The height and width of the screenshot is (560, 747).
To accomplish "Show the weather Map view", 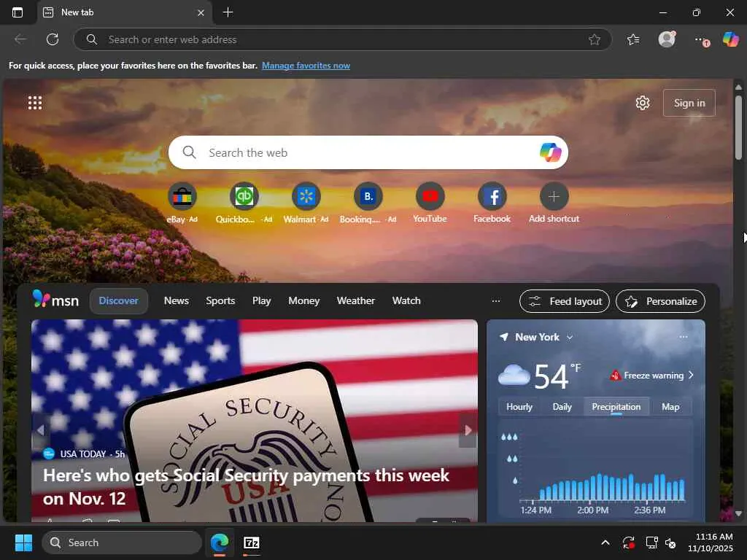I will pos(670,407).
